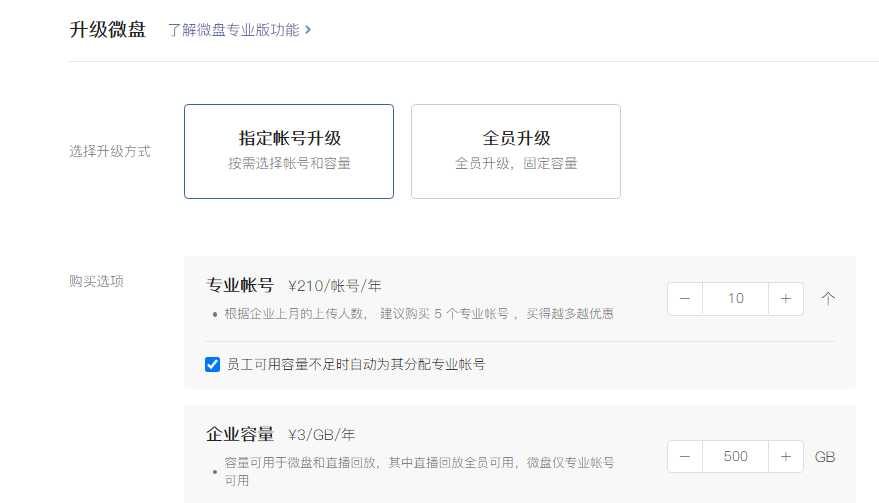Choose the 全员升级 upgrade option

[x=516, y=151]
